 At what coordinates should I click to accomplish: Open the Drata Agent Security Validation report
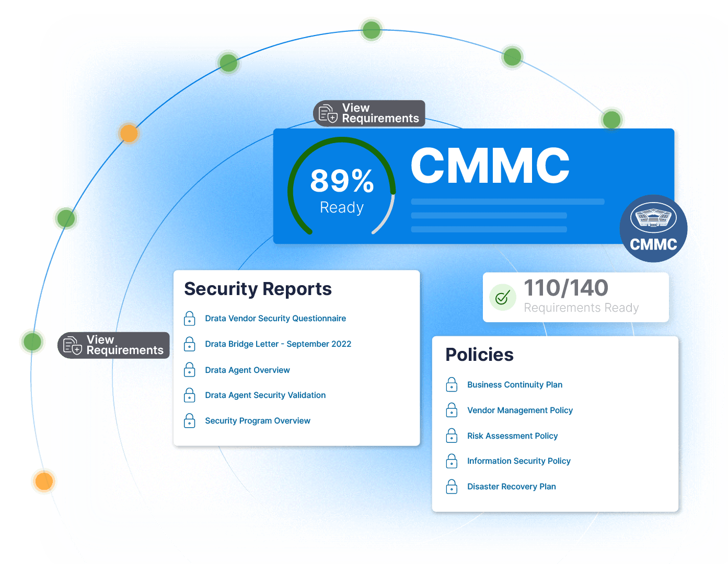(265, 395)
